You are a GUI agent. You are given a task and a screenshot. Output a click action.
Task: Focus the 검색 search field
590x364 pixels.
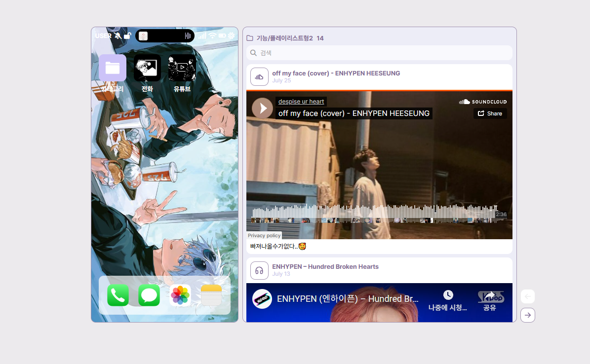point(379,53)
